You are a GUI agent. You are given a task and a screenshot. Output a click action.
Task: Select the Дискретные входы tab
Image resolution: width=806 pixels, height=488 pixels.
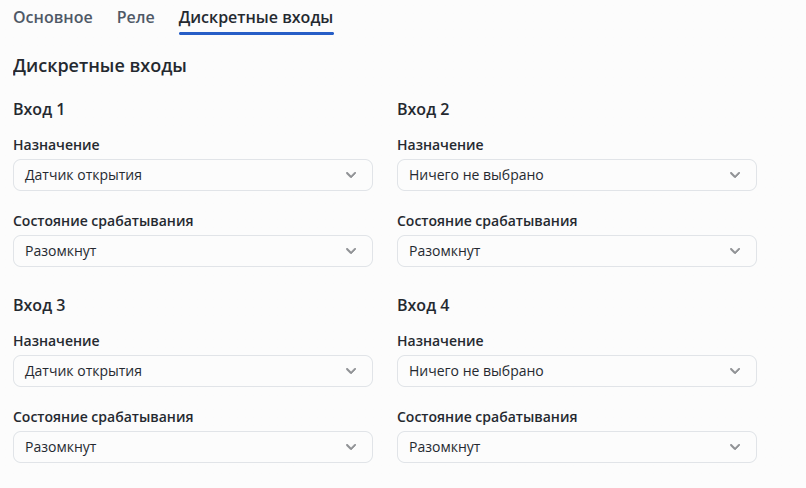click(x=256, y=17)
